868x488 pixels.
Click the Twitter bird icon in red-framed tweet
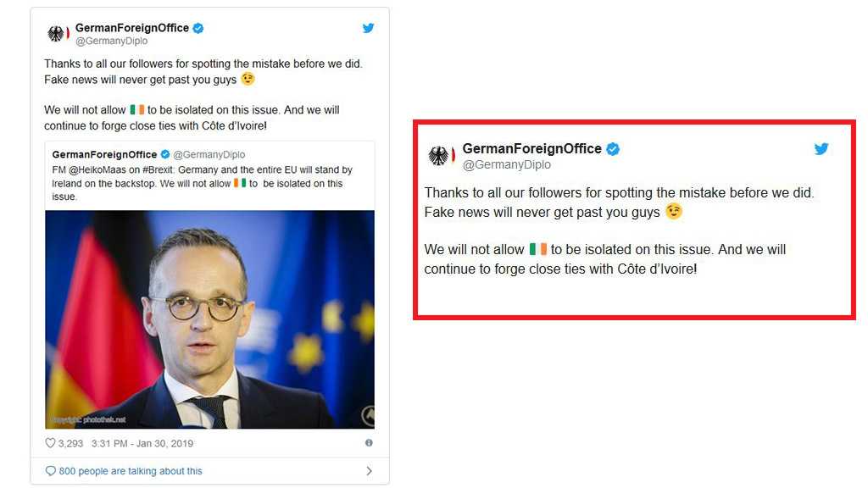pos(821,148)
